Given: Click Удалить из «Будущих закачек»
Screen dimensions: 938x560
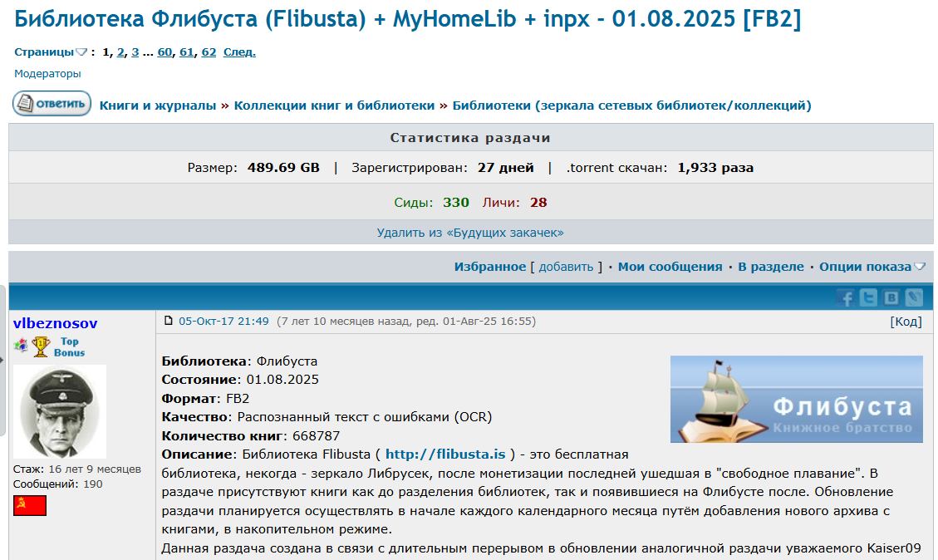Looking at the screenshot, I should coord(470,233).
